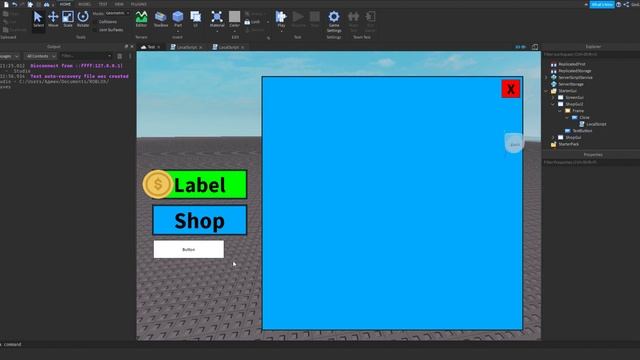Select TextButton item in Explorer

[578, 131]
